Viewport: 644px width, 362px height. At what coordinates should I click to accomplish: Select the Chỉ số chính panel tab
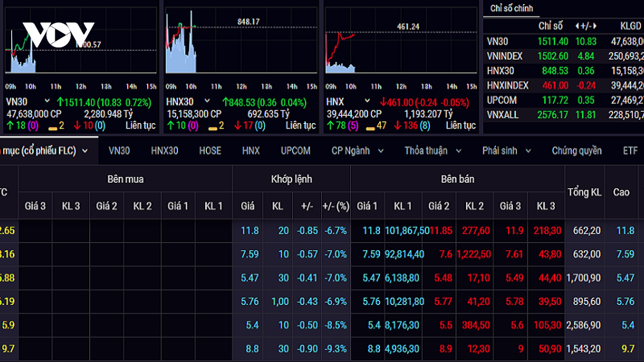pyautogui.click(x=512, y=8)
